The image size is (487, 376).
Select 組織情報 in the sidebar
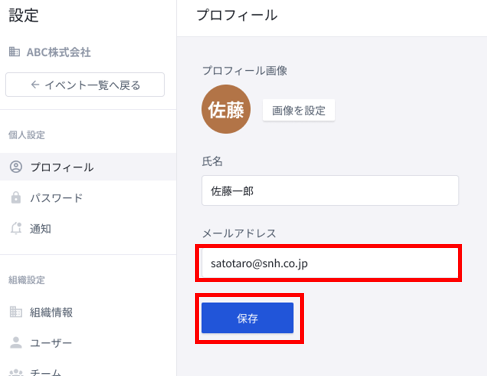coord(88,312)
